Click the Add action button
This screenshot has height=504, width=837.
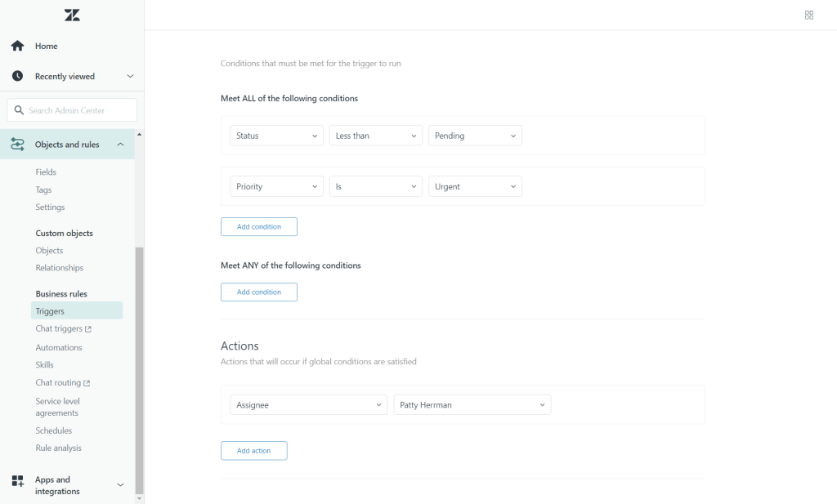click(253, 450)
